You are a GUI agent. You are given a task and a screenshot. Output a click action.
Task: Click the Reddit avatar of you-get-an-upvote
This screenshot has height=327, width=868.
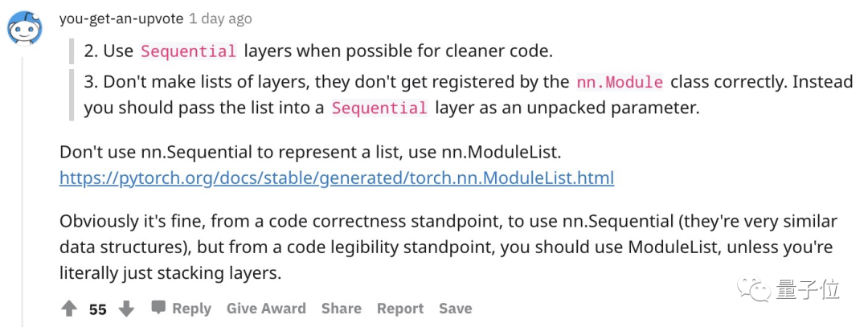[24, 29]
